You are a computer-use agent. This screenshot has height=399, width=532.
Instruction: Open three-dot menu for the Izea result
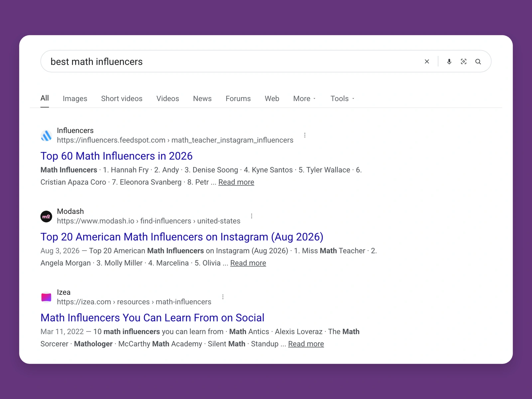click(x=223, y=297)
